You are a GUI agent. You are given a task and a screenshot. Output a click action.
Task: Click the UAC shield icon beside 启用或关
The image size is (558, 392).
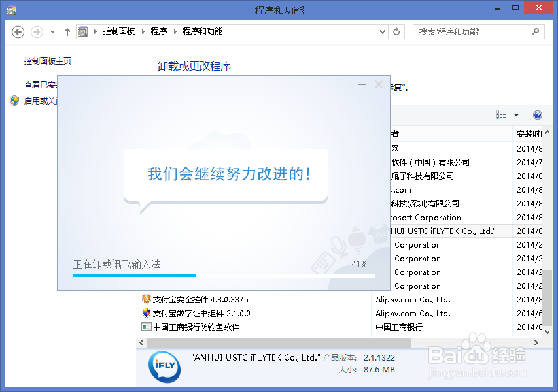[14, 101]
